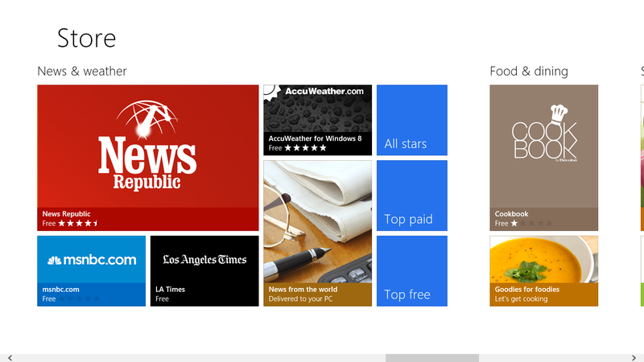Click the Cookbook chef hat logo
The width and height of the screenshot is (644, 362).
pos(559,114)
